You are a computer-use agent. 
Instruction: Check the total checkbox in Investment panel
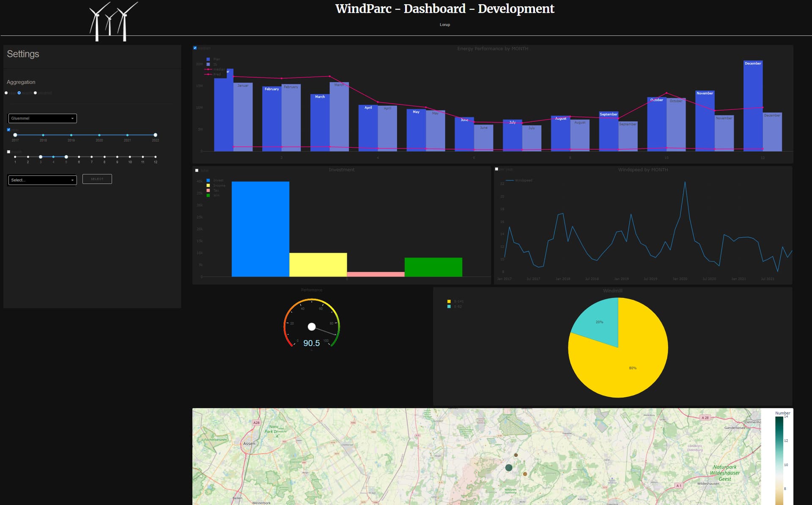(x=197, y=170)
